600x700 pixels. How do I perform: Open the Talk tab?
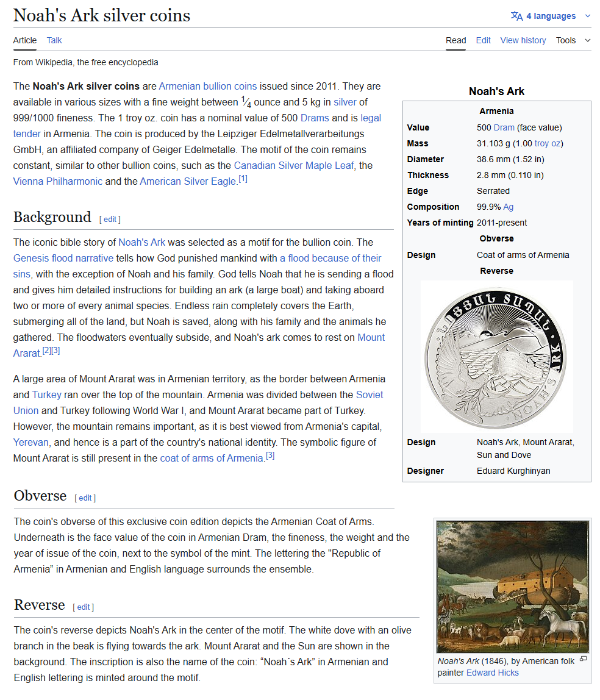[x=54, y=40]
